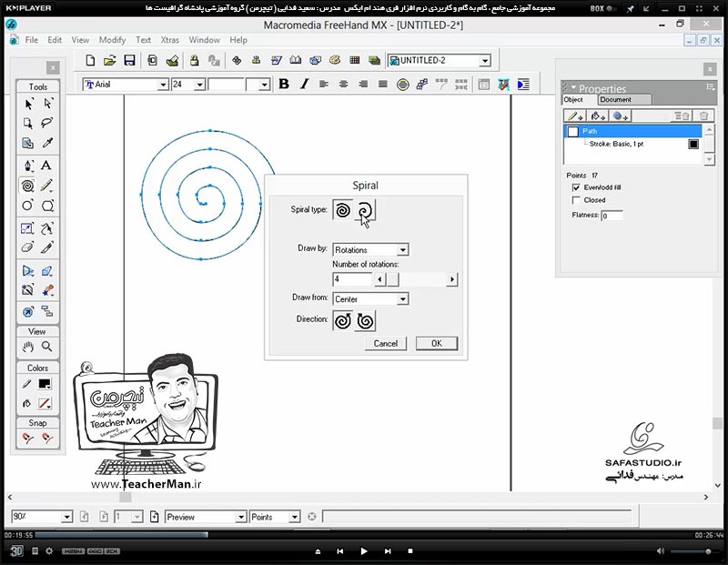Toggle the Even/odd fill checkbox
Image resolution: width=728 pixels, height=565 pixels.
point(576,187)
